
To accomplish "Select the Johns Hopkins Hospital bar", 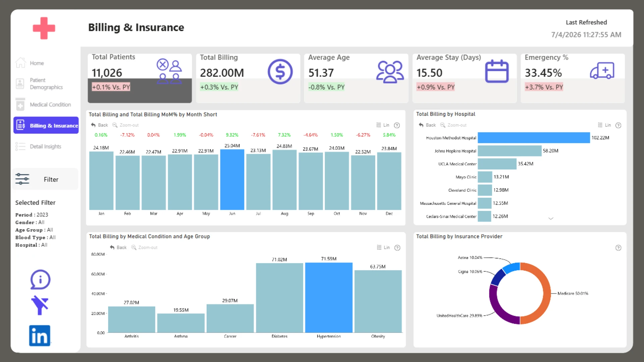I will coord(509,151).
